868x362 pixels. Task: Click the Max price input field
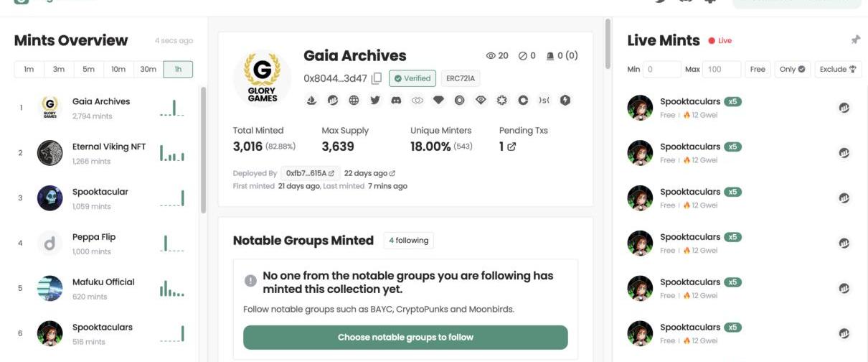[722, 69]
